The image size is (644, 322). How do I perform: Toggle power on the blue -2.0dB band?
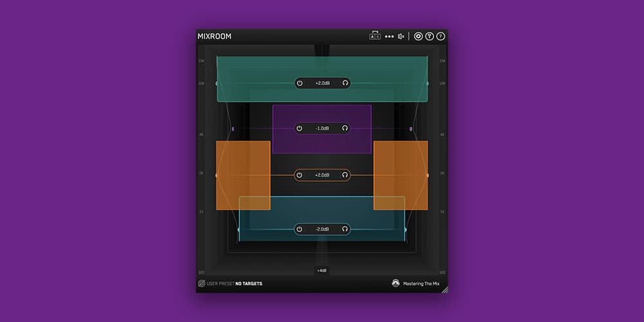coord(299,229)
